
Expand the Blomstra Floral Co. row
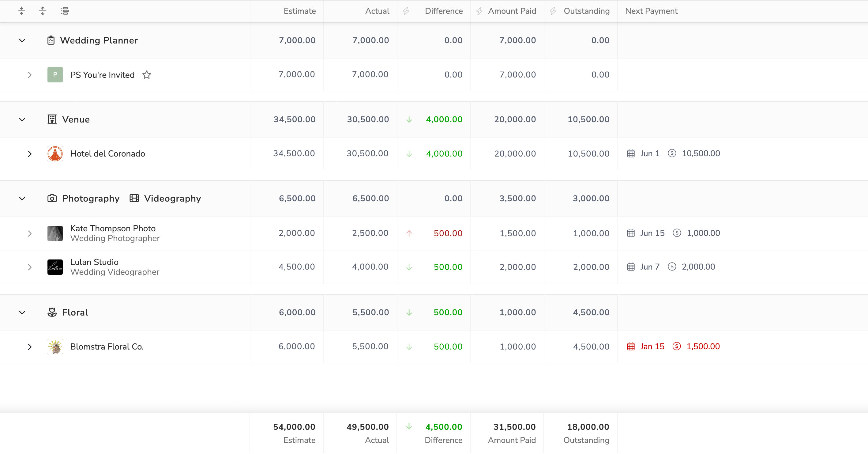pyautogui.click(x=30, y=346)
